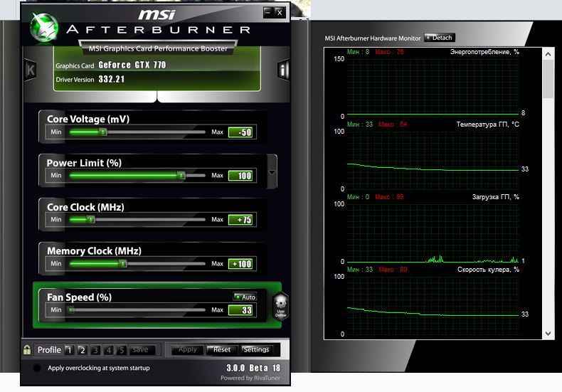Click the Memory Clock value field +100
Screen dimensions: 562x392
pos(240,264)
